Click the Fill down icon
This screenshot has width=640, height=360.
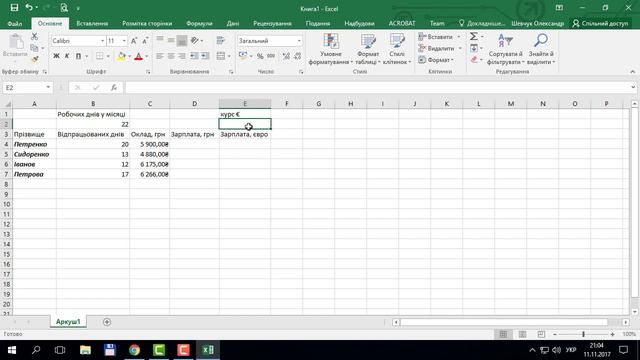473,48
